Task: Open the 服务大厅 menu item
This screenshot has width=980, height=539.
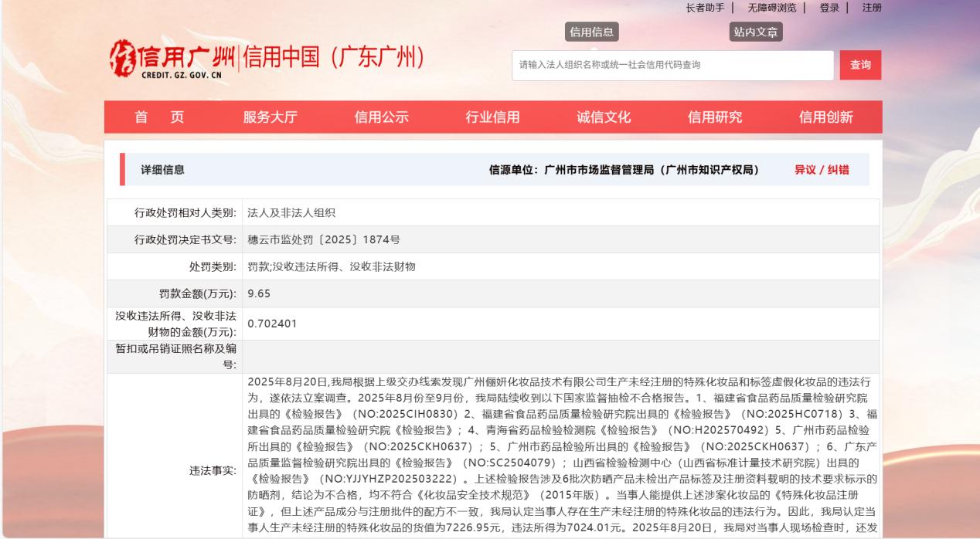Action: [x=270, y=117]
